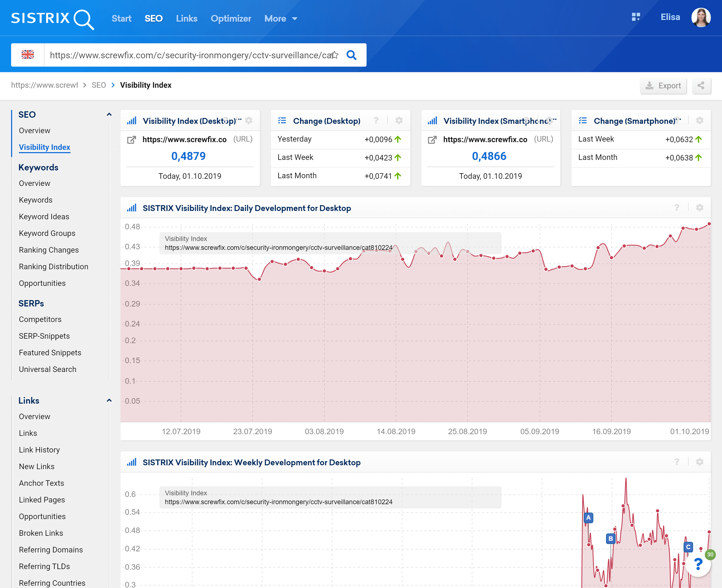This screenshot has height=588, width=722.
Task: Click the share icon button
Action: pos(701,86)
